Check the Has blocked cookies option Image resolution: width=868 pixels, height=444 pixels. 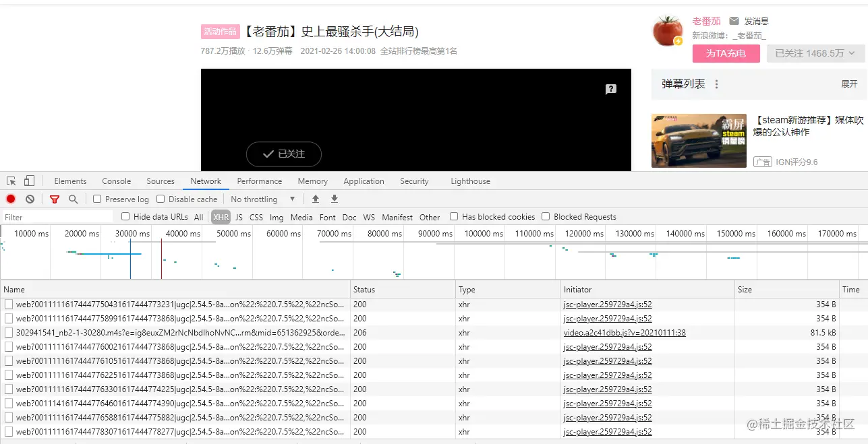click(x=454, y=217)
